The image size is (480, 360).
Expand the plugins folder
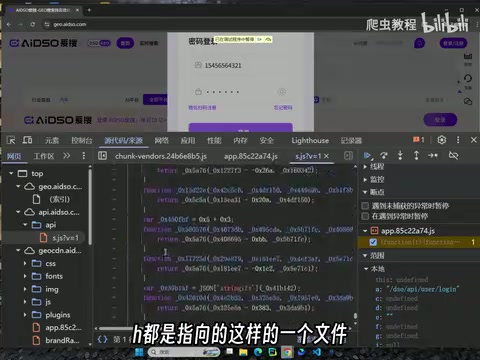click(x=25, y=315)
